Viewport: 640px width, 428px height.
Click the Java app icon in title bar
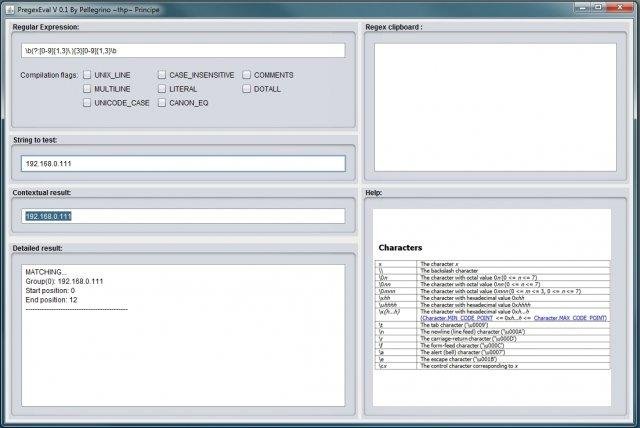coord(10,9)
